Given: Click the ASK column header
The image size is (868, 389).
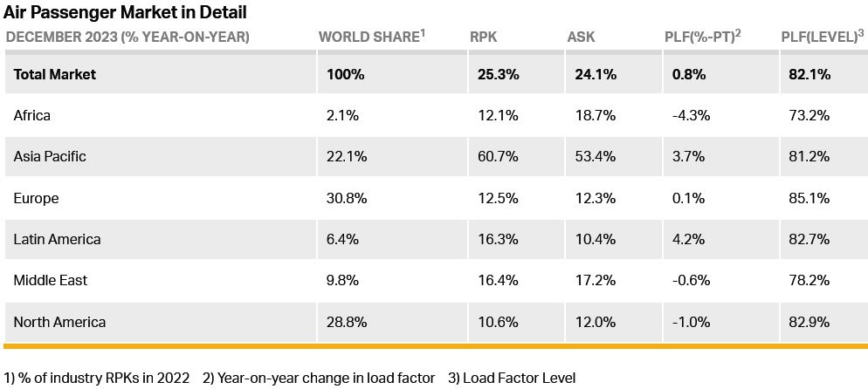Looking at the screenshot, I should pos(581,37).
